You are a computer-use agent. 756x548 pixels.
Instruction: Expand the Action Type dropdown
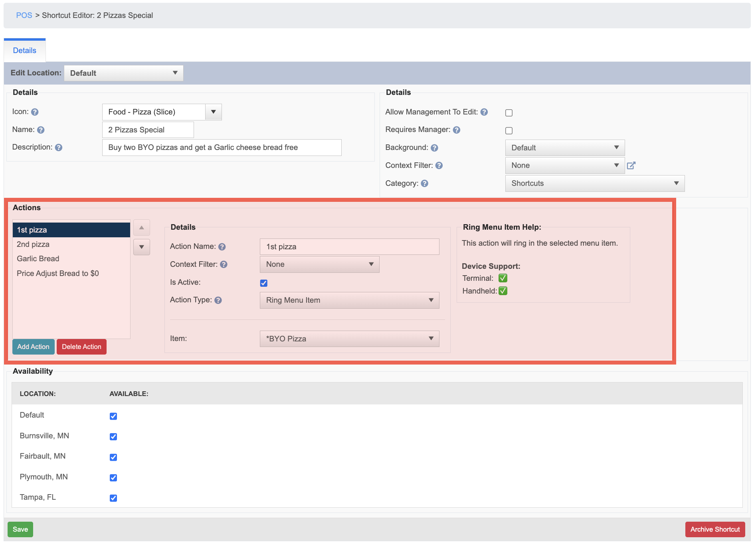(x=350, y=300)
